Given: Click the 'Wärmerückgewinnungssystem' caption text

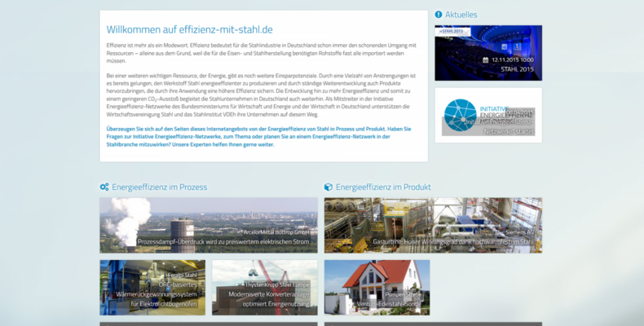Looking at the screenshot, I should [156, 294].
